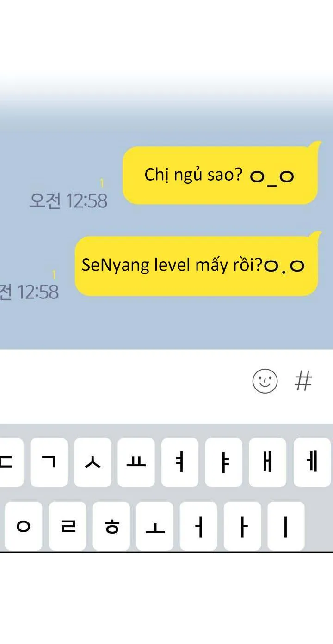Tap the ㄱ key on keyboard
This screenshot has width=333, height=644.
pyautogui.click(x=49, y=462)
